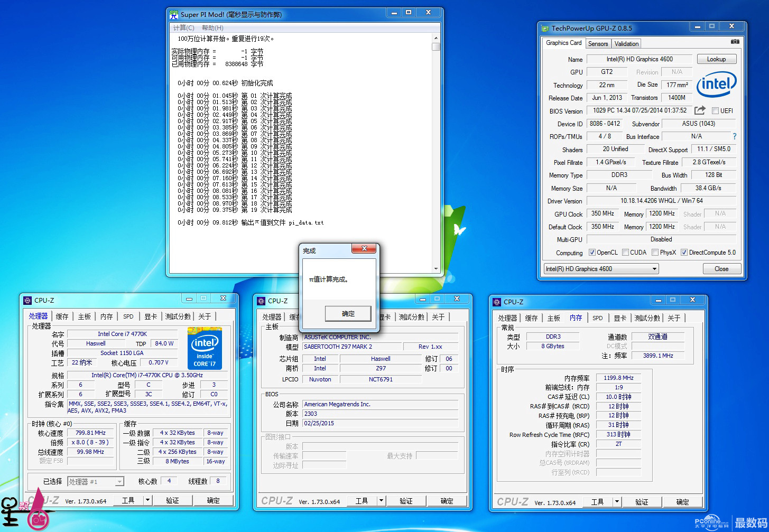Open 缓存 tab in CPU-Z processor window
This screenshot has width=769, height=532.
coord(62,316)
